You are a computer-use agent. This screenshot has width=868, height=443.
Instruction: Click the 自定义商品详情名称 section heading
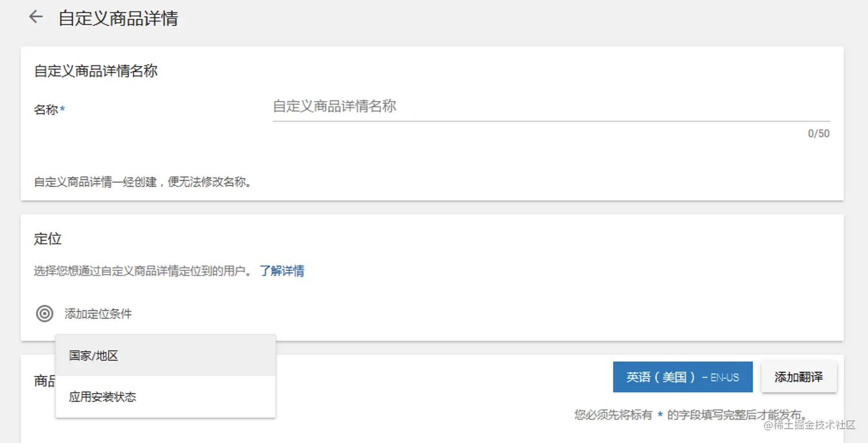(96, 71)
